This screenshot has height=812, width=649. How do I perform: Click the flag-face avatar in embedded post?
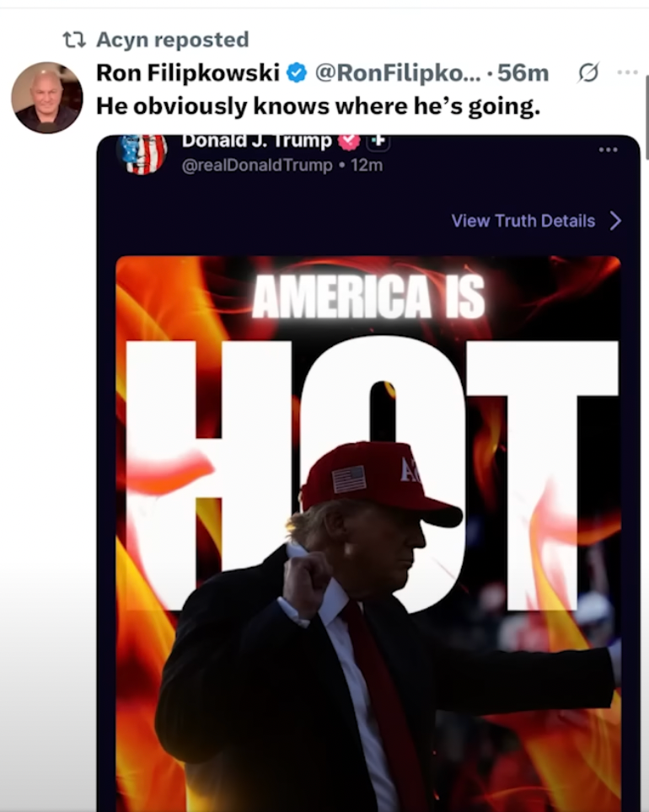click(142, 152)
